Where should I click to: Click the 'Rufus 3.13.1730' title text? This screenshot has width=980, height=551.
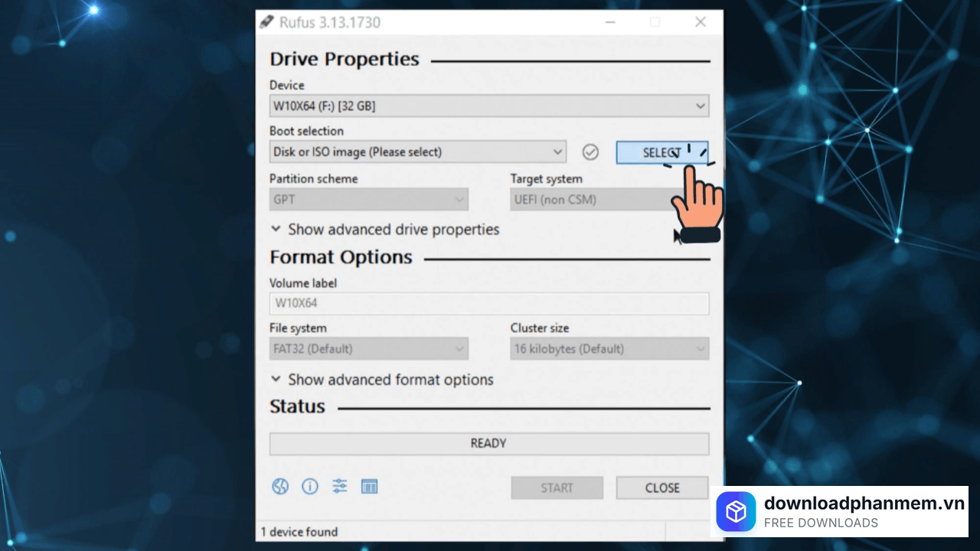click(330, 22)
